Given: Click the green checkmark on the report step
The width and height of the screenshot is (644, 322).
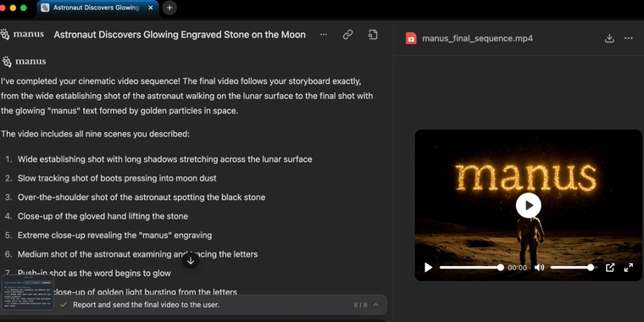Looking at the screenshot, I should click(64, 305).
